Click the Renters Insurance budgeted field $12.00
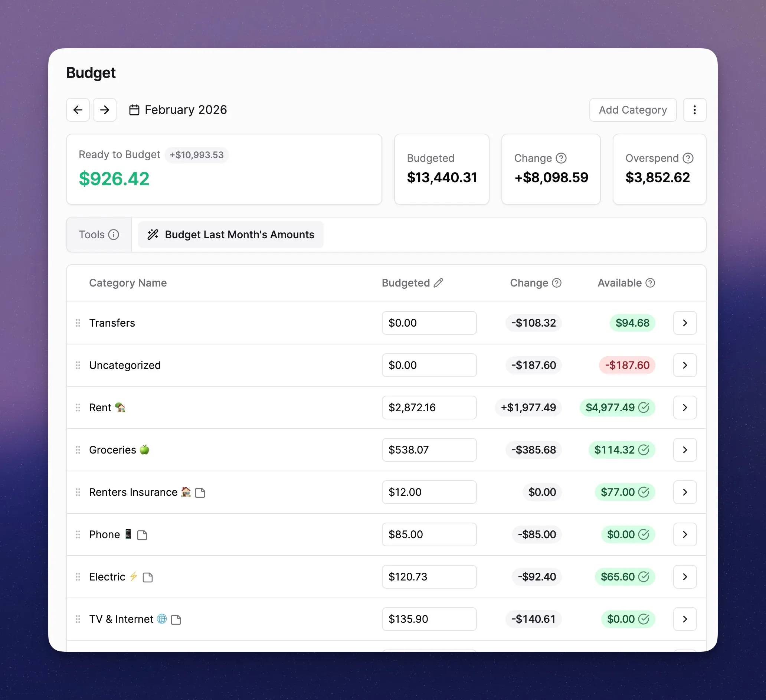Screen dimensions: 766x700 [x=429, y=492]
